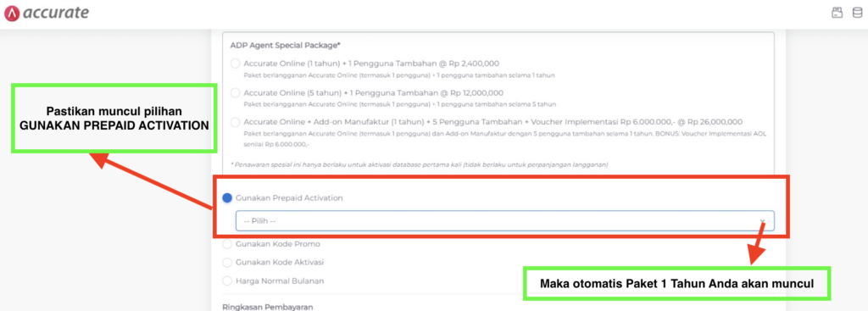This screenshot has width=868, height=311.
Task: Click the short red arrow below dropdown
Action: coord(759,242)
